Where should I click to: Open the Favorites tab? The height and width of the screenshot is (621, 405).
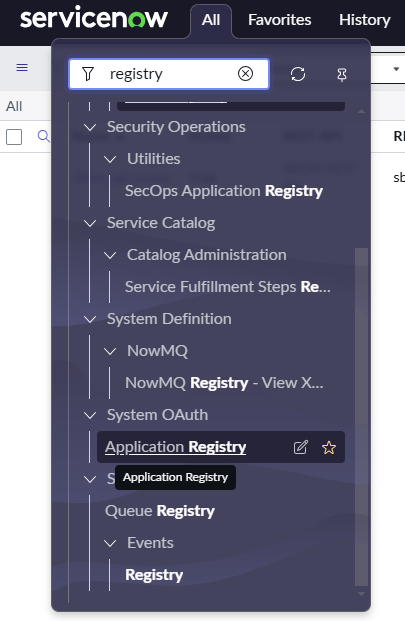coord(280,20)
